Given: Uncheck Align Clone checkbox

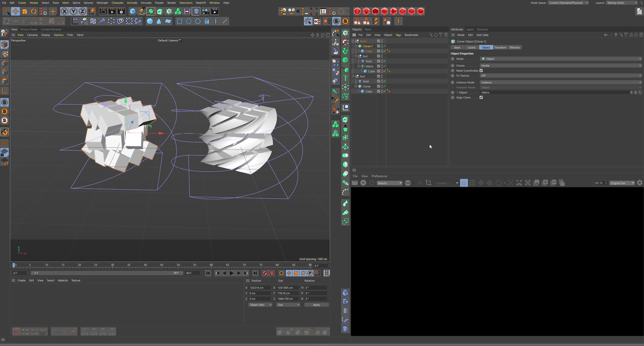Looking at the screenshot, I should (481, 97).
